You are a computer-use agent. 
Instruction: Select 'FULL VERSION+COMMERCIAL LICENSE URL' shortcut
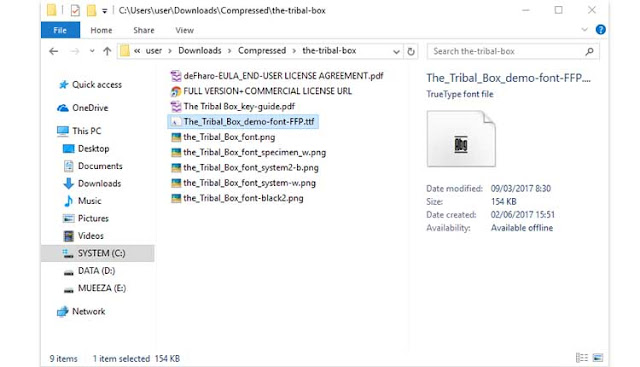pyautogui.click(x=261, y=91)
